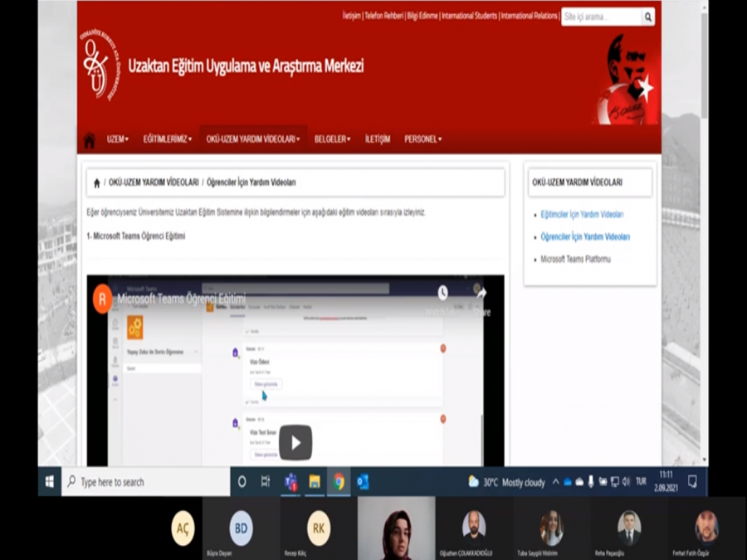This screenshot has height=560, width=747.
Task: Click the Watch later clock icon on video
Action: point(442,293)
